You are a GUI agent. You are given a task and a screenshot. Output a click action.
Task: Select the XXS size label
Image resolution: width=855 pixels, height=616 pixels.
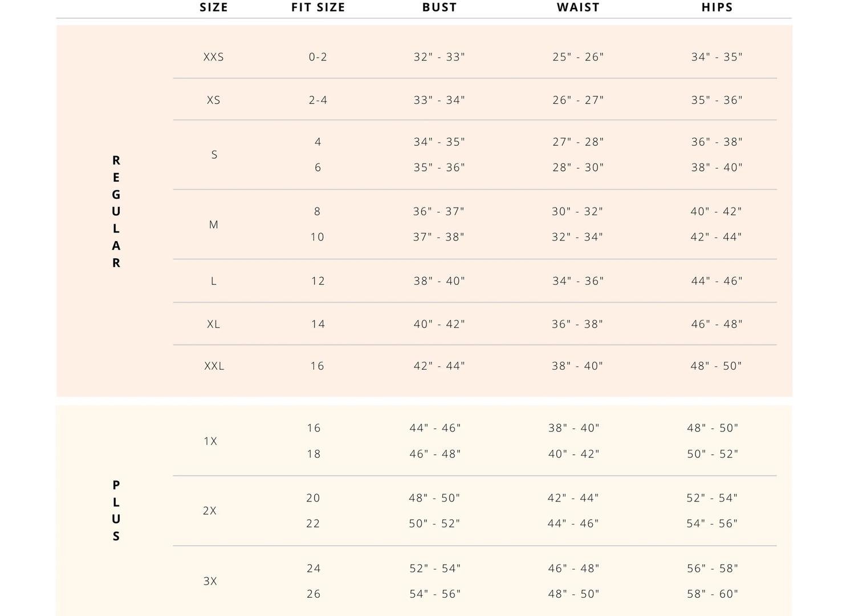214,57
